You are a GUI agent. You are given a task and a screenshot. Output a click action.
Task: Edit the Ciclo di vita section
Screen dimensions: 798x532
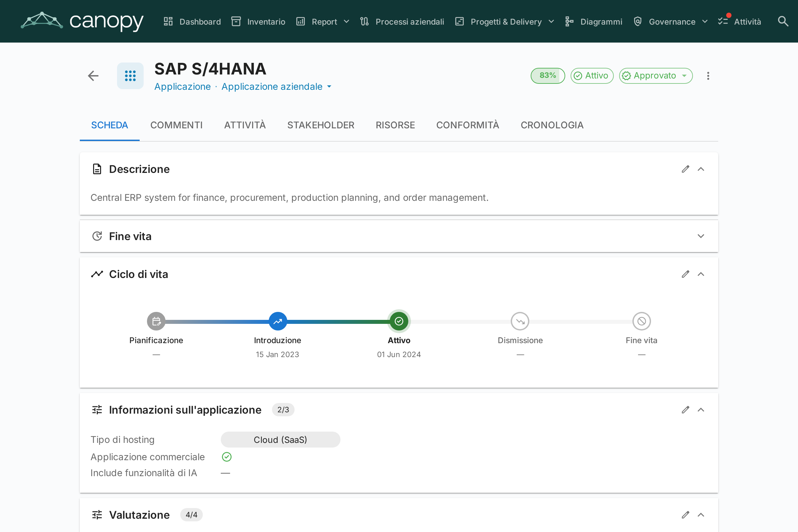tap(685, 274)
